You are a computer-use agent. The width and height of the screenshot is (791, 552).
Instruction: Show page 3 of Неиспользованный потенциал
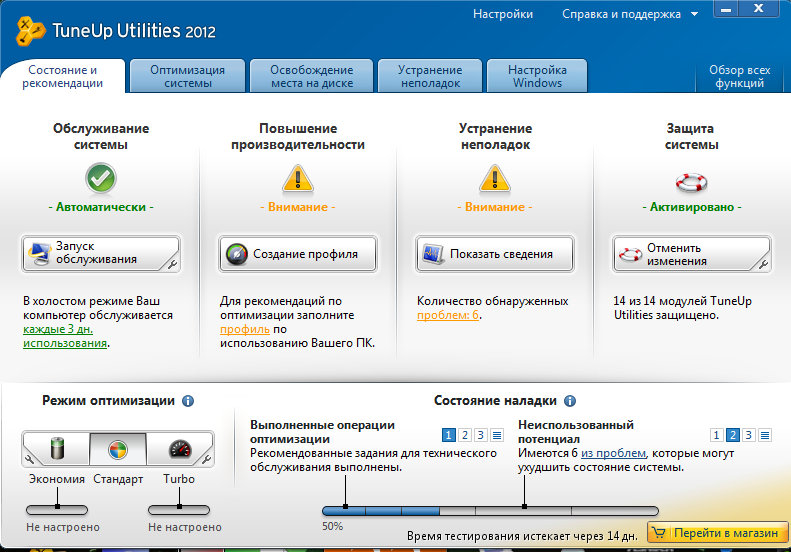749,434
